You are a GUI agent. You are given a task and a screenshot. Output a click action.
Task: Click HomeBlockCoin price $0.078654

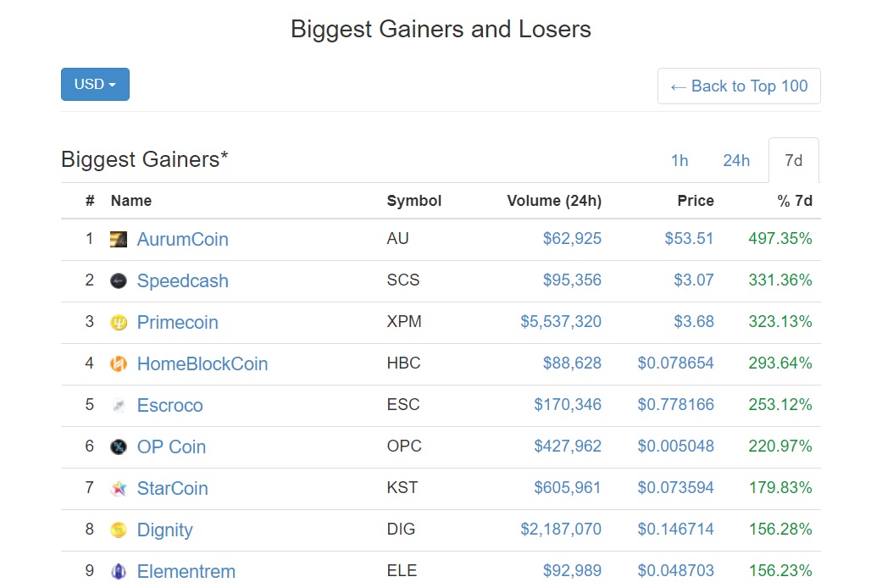[x=675, y=363]
